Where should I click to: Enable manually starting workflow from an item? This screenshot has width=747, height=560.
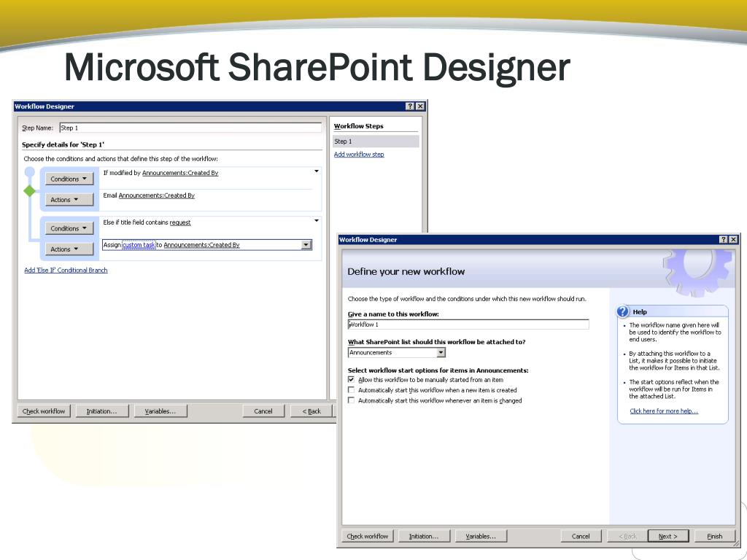tap(351, 379)
